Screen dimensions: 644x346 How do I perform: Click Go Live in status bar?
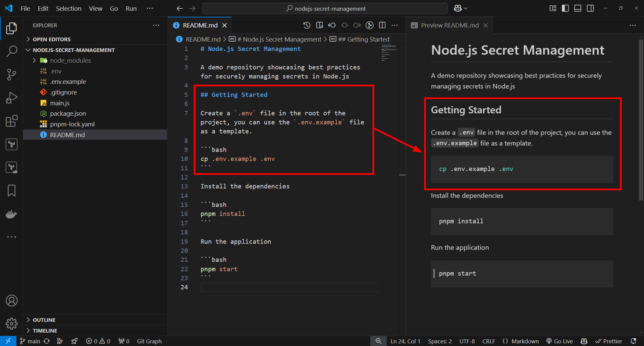559,341
